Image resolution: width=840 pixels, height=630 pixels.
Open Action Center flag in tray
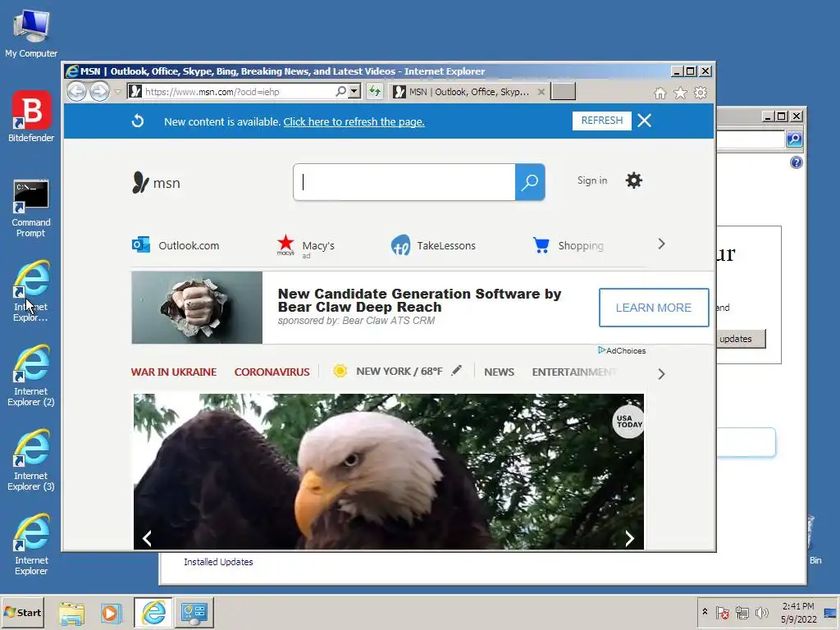[x=722, y=612]
